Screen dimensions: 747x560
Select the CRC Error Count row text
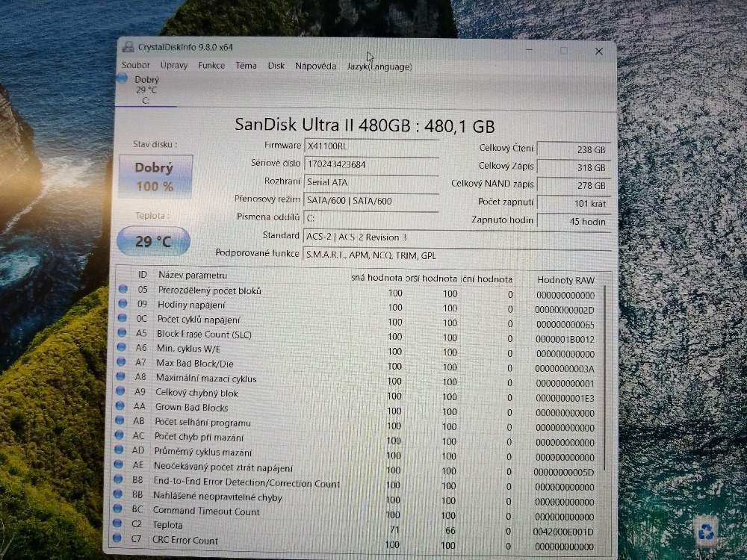[x=185, y=540]
